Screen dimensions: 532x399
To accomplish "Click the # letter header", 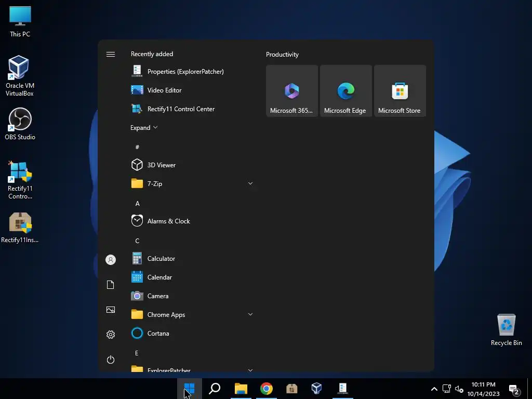I will point(137,147).
